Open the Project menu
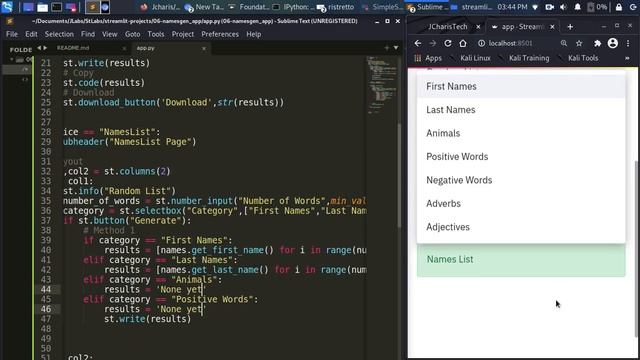 [183, 34]
